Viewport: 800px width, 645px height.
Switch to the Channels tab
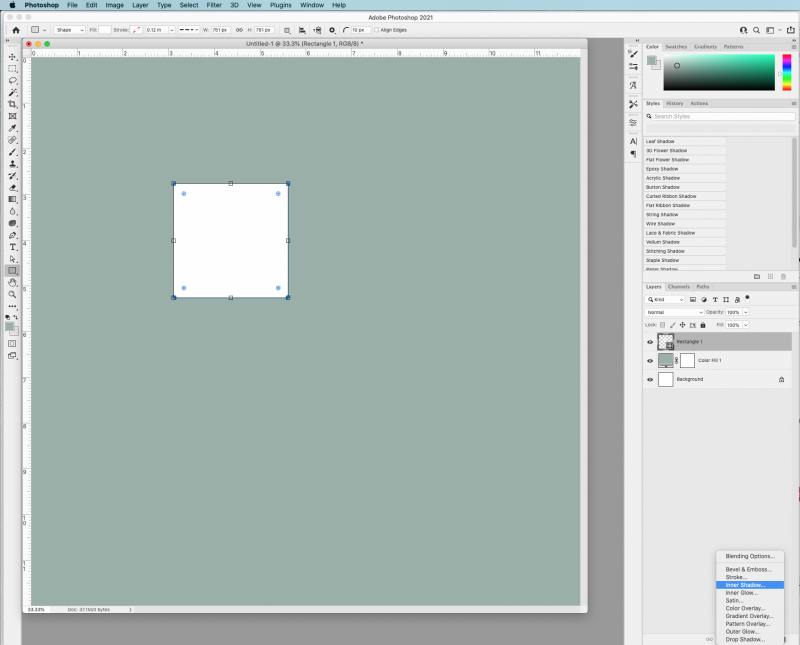point(679,287)
